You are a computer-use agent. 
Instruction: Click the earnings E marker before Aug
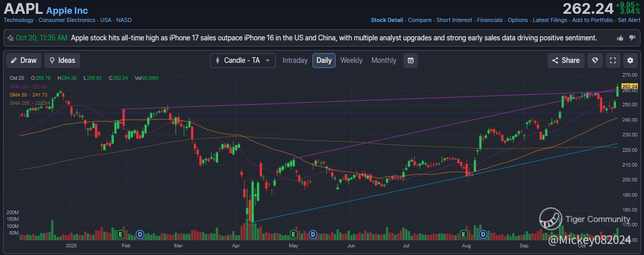click(464, 235)
